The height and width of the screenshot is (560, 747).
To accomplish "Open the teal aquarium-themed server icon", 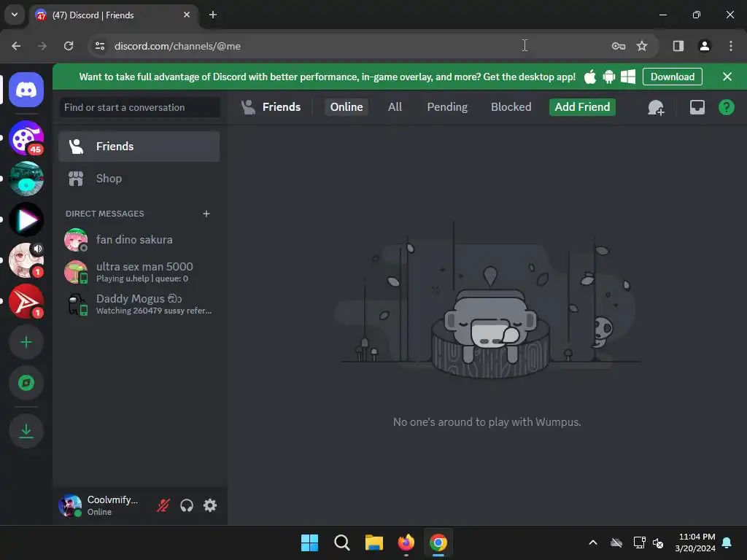I will click(26, 179).
